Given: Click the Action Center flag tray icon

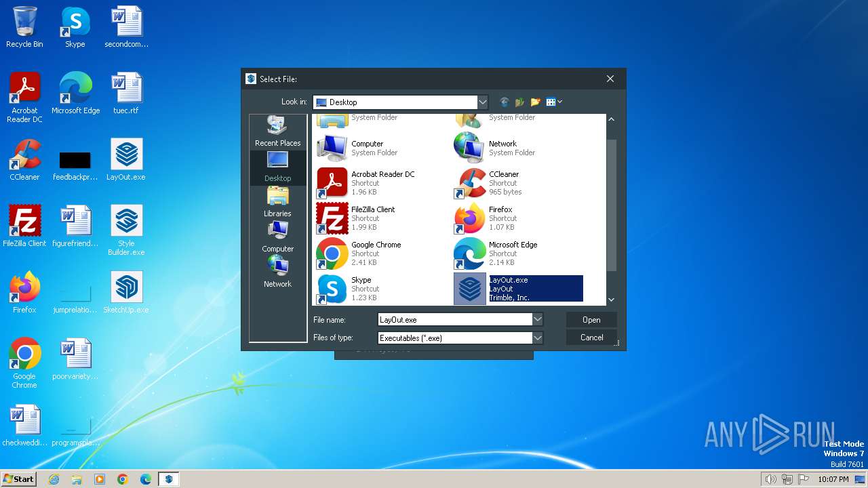Looking at the screenshot, I should 804,479.
